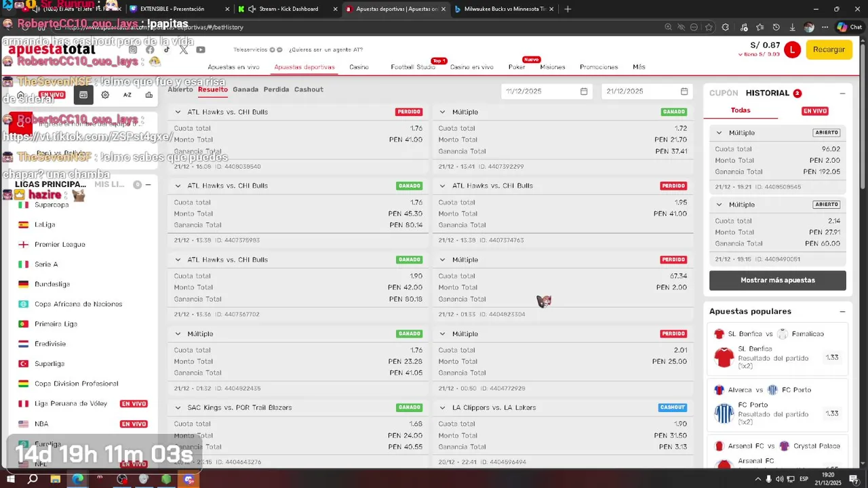Click the taskbar volume icon
The height and width of the screenshot is (488, 868).
coord(779,479)
